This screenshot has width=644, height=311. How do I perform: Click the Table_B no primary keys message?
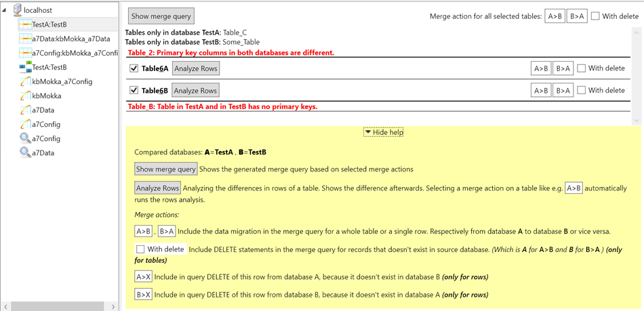[x=223, y=106]
